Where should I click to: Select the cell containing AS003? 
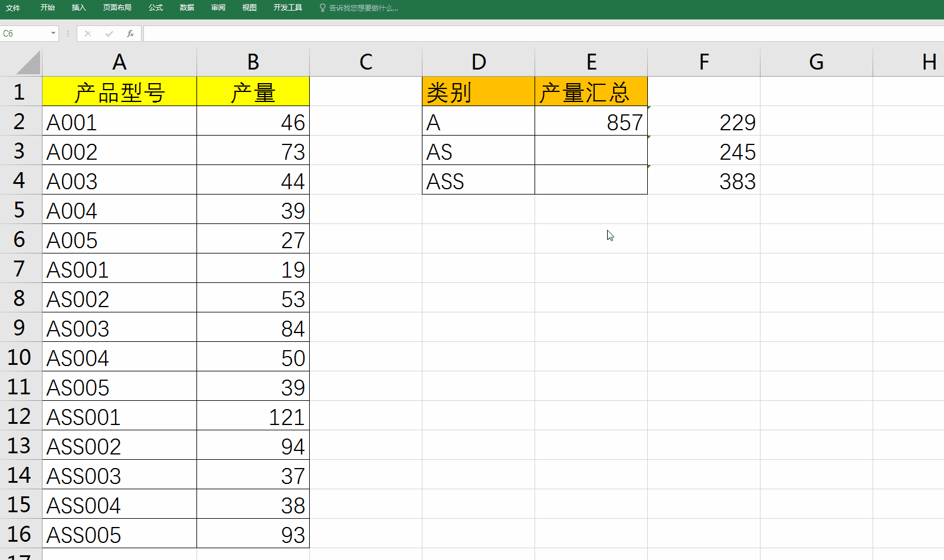pyautogui.click(x=119, y=327)
